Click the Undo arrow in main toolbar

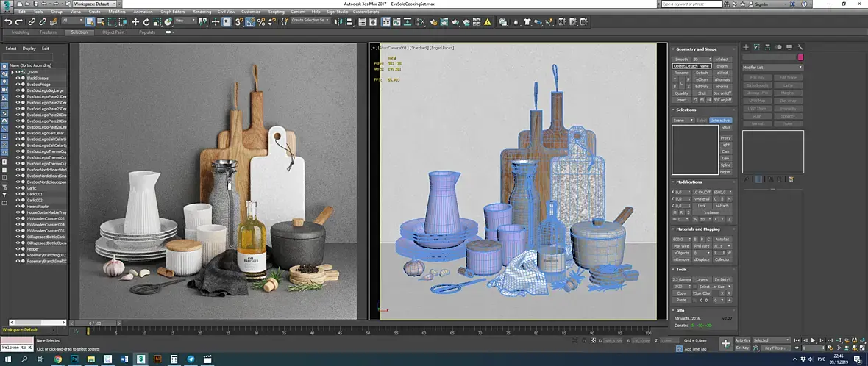pos(8,22)
